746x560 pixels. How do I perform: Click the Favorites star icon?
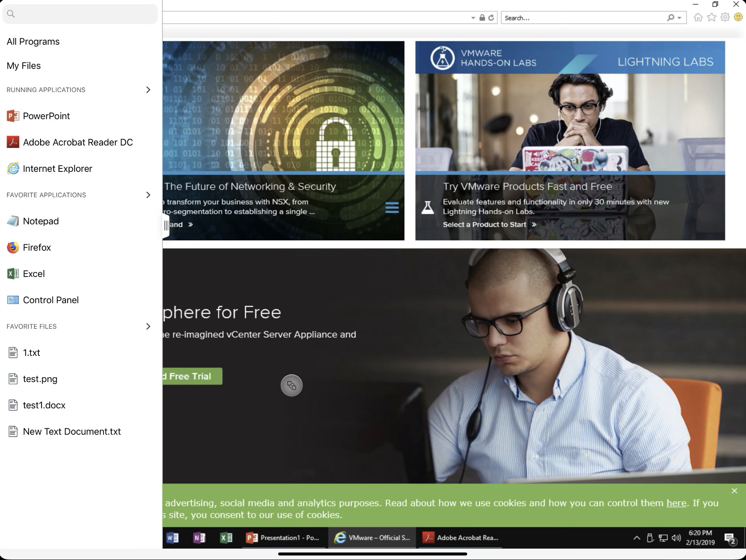pos(712,17)
